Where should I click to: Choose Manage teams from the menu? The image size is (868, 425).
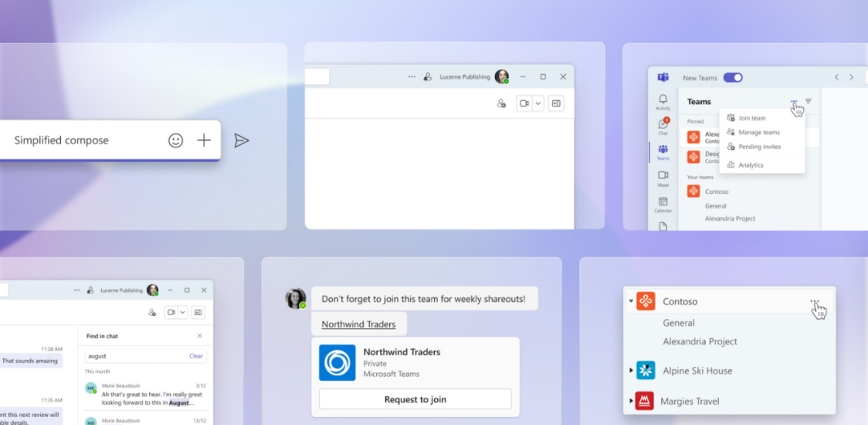click(x=761, y=132)
